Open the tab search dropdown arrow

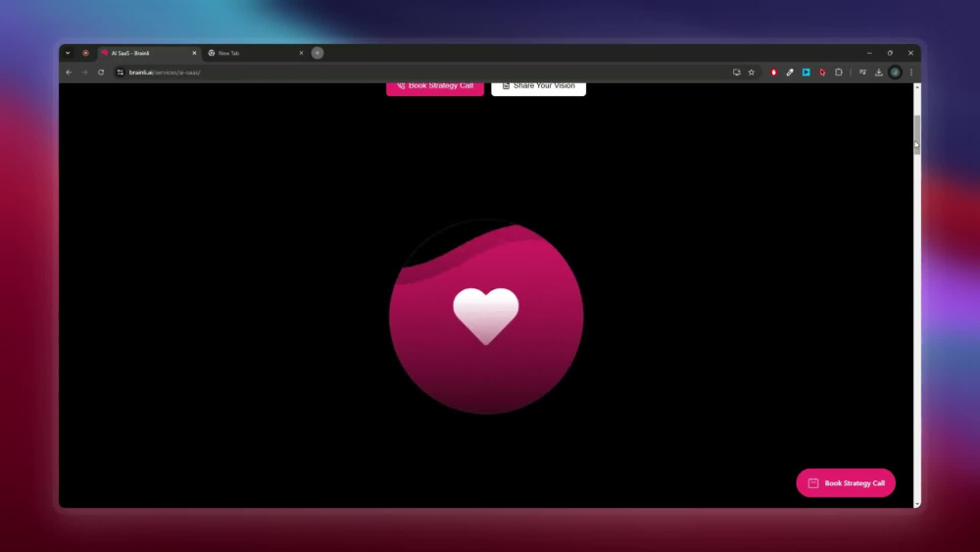(69, 53)
